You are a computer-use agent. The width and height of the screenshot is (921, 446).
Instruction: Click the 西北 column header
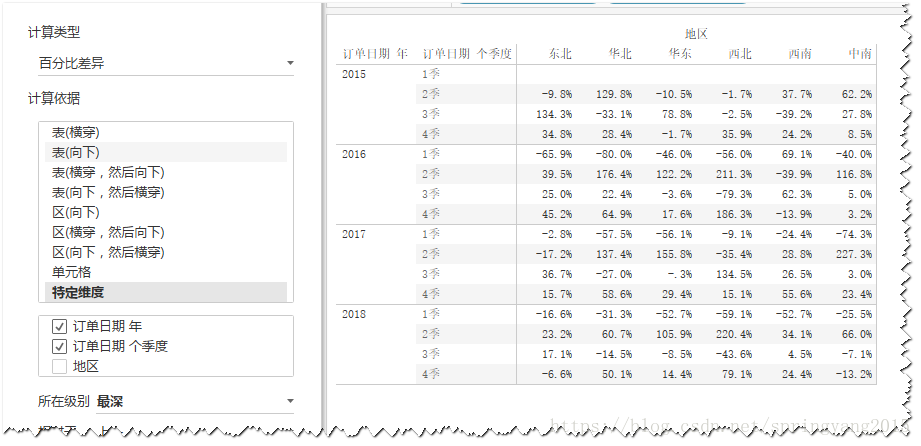(x=740, y=54)
